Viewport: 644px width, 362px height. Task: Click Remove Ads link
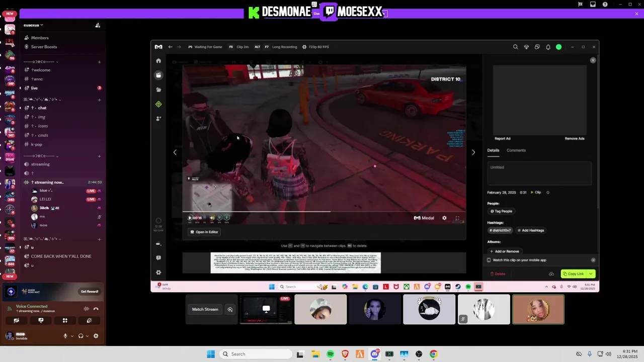tap(575, 139)
